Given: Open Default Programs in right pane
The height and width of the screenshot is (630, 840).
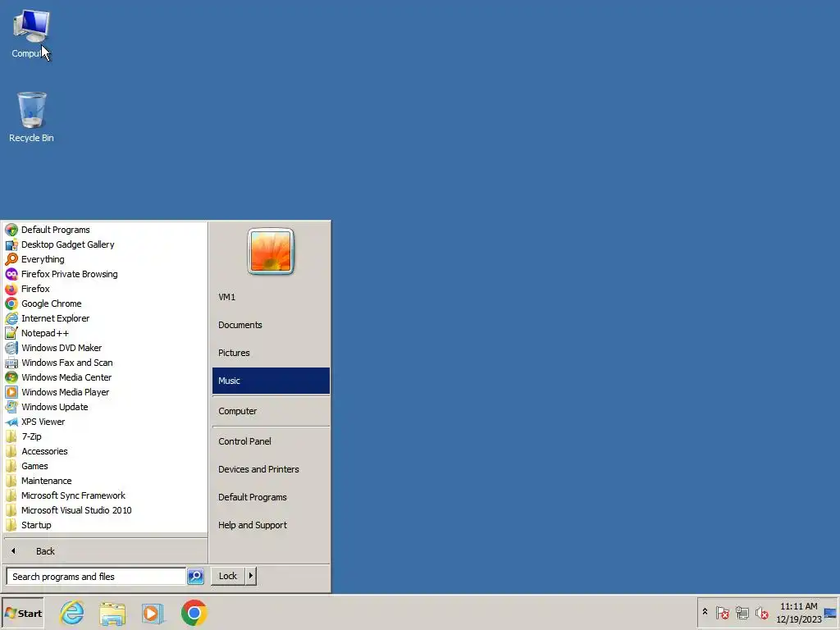Looking at the screenshot, I should click(271, 497).
